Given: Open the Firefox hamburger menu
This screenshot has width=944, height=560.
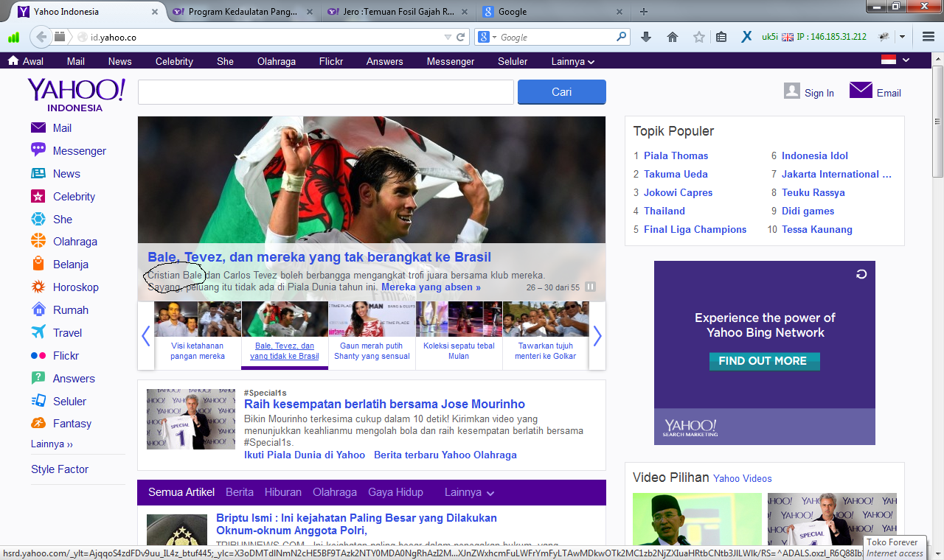Looking at the screenshot, I should [x=929, y=37].
